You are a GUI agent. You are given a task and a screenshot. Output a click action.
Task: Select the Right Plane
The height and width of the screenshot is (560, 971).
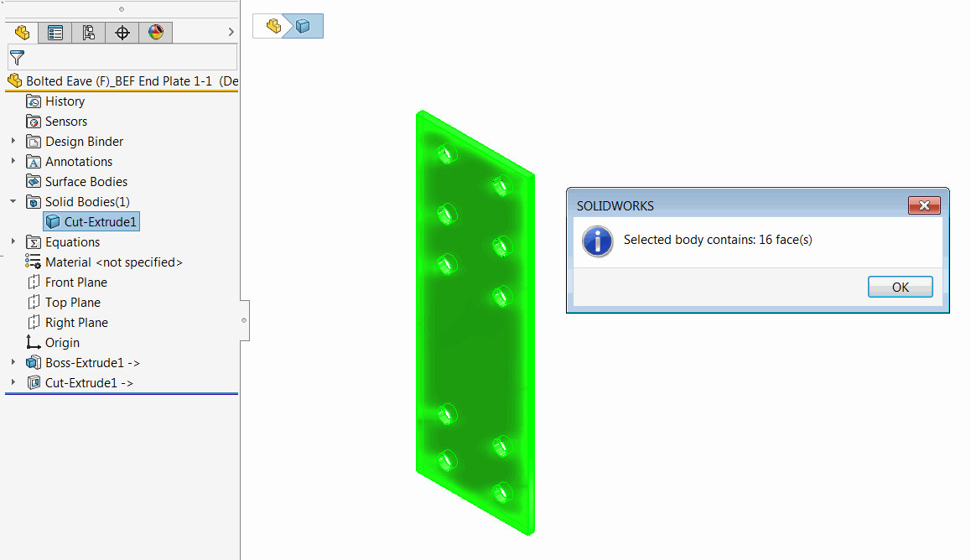point(76,323)
